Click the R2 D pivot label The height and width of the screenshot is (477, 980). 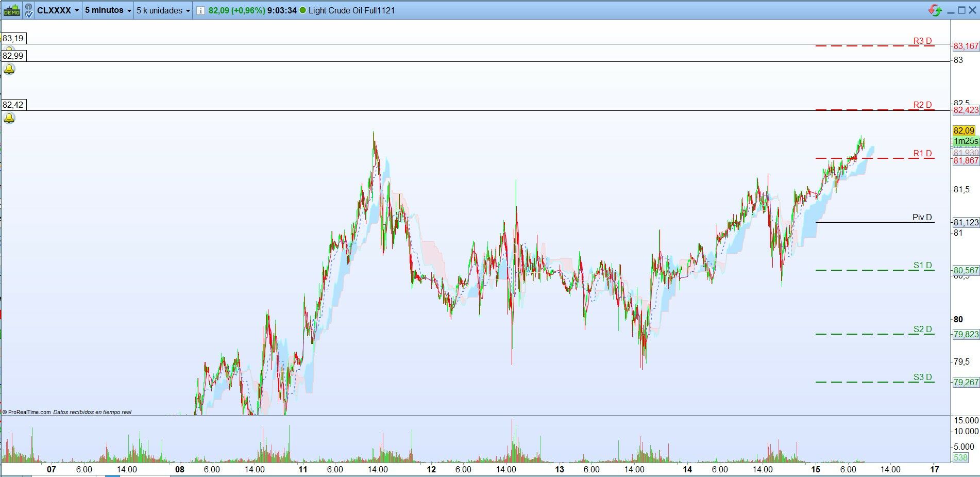click(922, 105)
